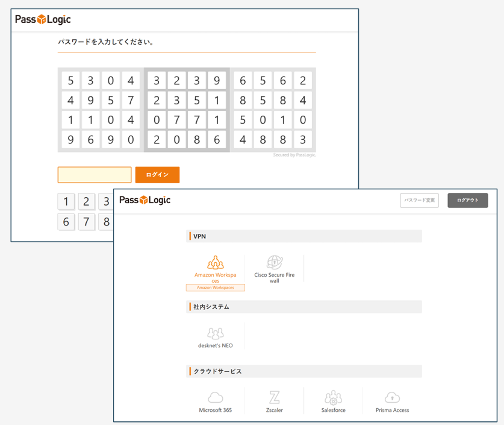The image size is (504, 425).
Task: Click the パスワード変更 button
Action: pos(419,200)
